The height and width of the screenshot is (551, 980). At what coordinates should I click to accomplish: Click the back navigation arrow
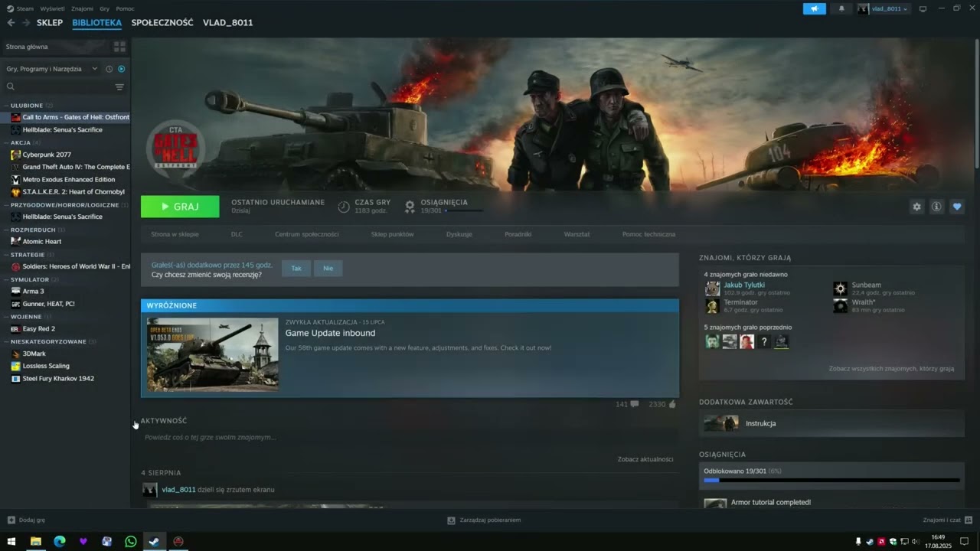[x=11, y=23]
